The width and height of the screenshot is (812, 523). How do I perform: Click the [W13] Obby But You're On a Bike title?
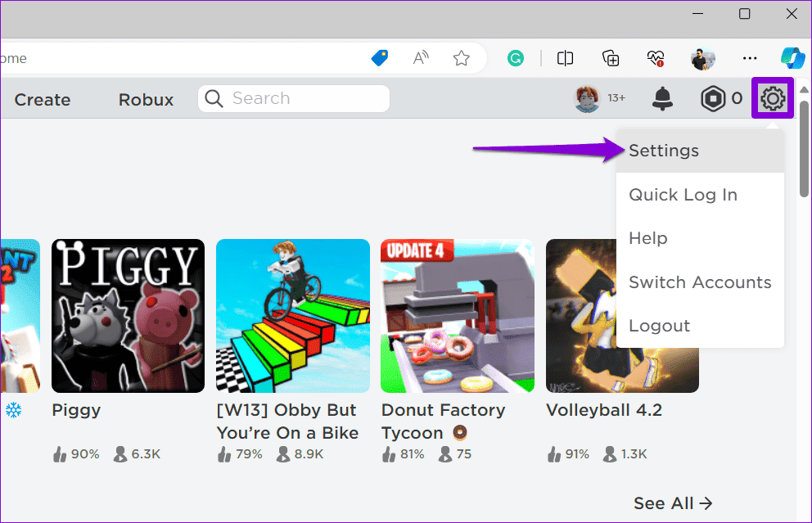click(x=287, y=422)
